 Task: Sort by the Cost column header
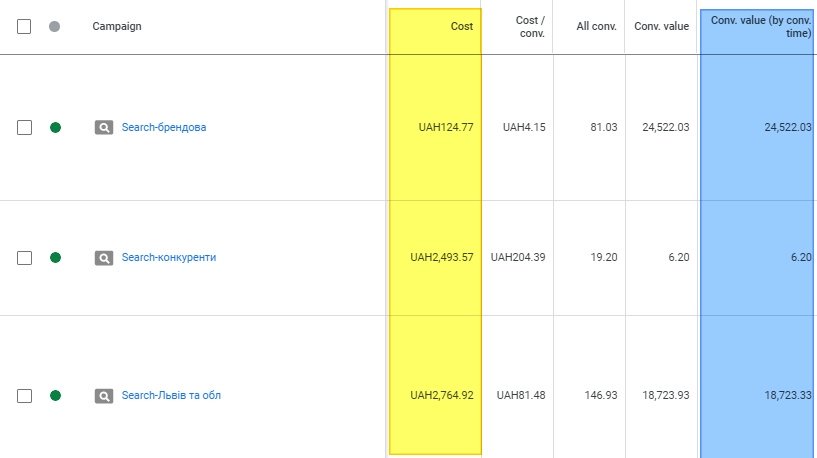pyautogui.click(x=461, y=26)
